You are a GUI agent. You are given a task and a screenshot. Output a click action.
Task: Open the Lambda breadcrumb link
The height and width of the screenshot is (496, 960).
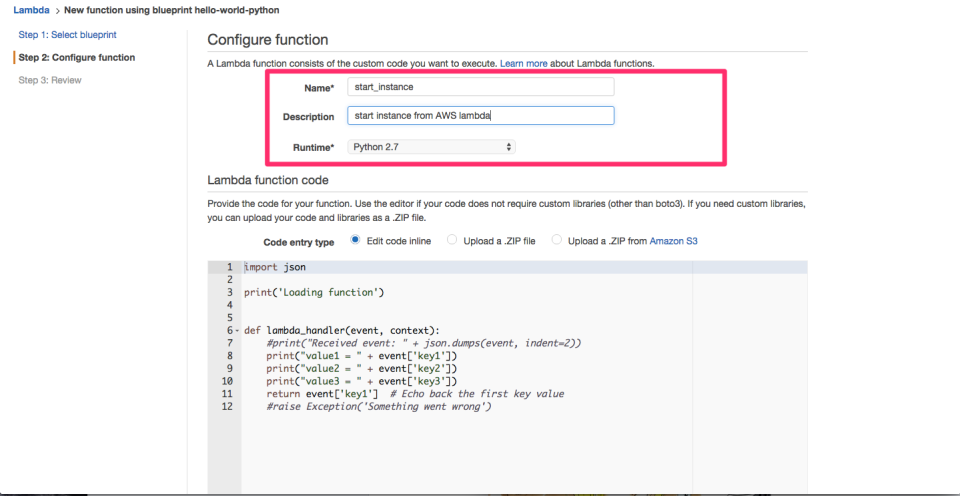(31, 10)
